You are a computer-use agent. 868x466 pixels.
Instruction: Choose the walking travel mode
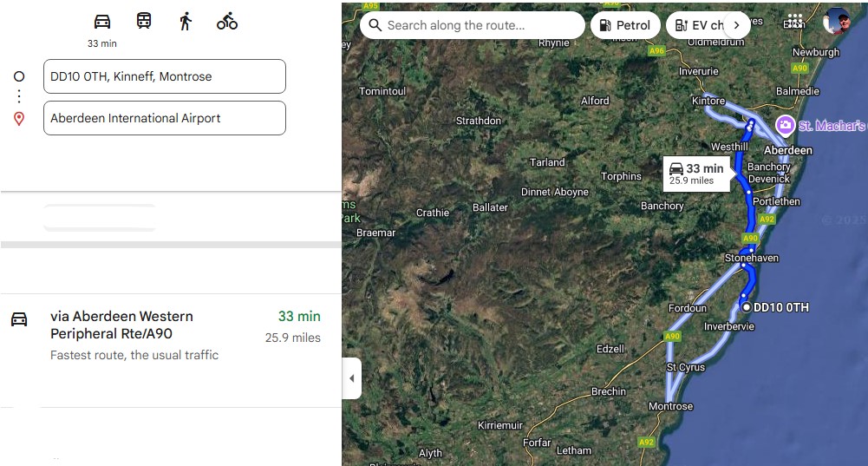(186, 22)
